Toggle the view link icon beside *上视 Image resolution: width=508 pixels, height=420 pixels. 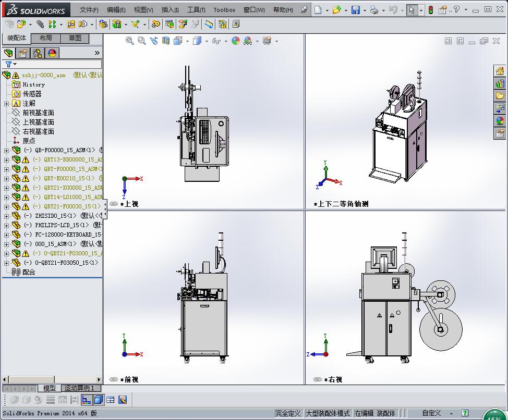pyautogui.click(x=114, y=204)
